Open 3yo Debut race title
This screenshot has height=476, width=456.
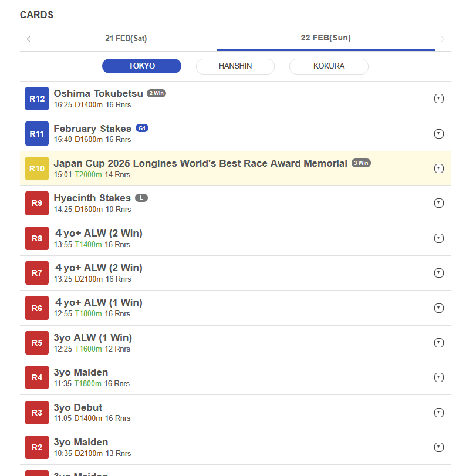[x=78, y=407]
